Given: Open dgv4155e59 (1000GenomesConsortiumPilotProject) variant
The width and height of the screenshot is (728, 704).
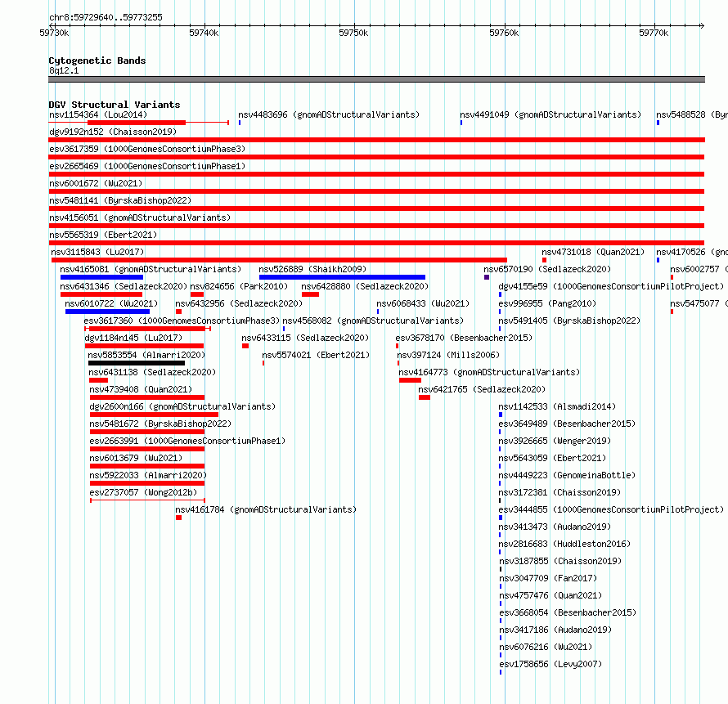Looking at the screenshot, I should [x=611, y=286].
